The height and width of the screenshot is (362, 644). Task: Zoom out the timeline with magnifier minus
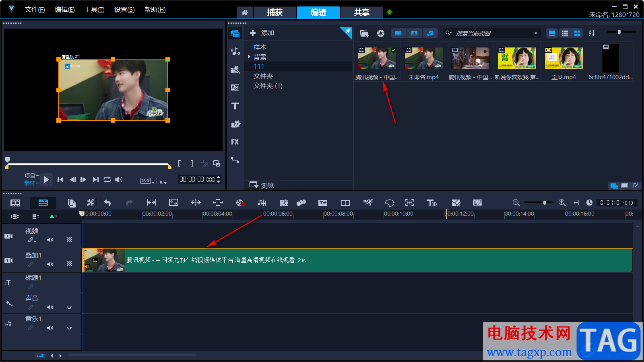click(516, 203)
